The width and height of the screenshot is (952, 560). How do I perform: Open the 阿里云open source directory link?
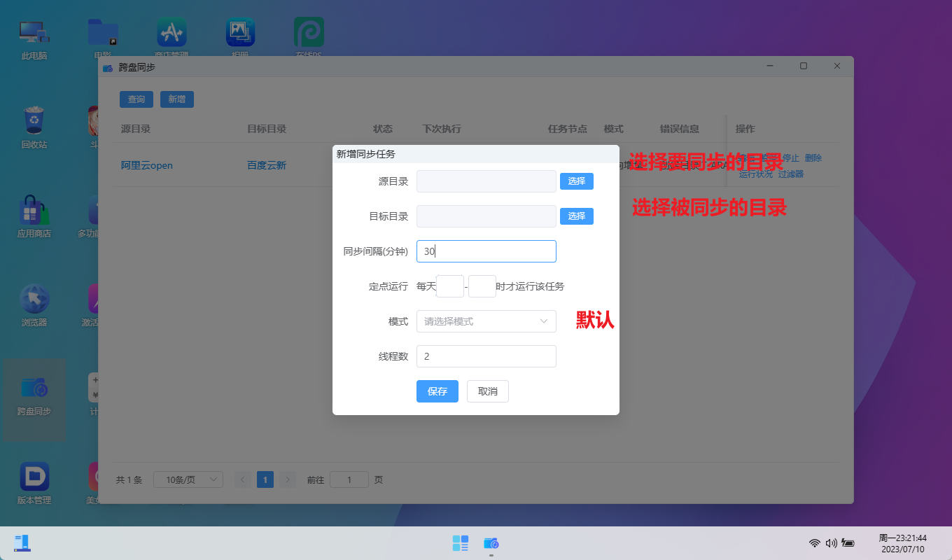pyautogui.click(x=146, y=164)
